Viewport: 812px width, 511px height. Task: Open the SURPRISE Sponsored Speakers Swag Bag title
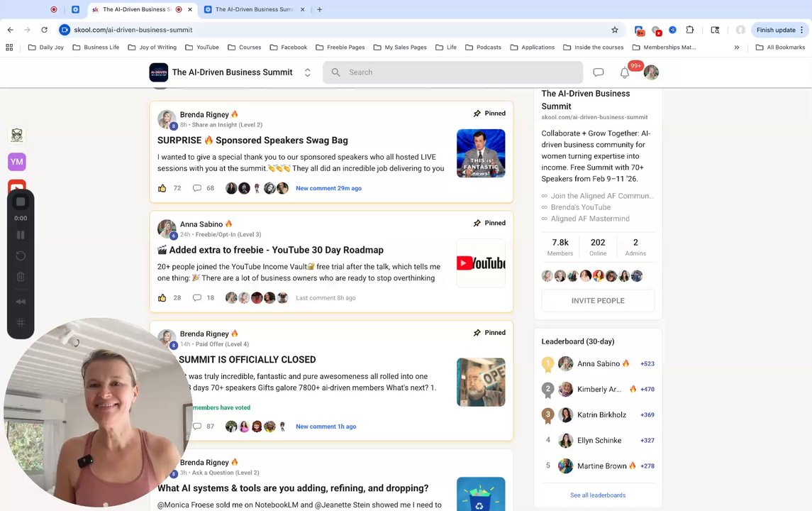coord(252,141)
